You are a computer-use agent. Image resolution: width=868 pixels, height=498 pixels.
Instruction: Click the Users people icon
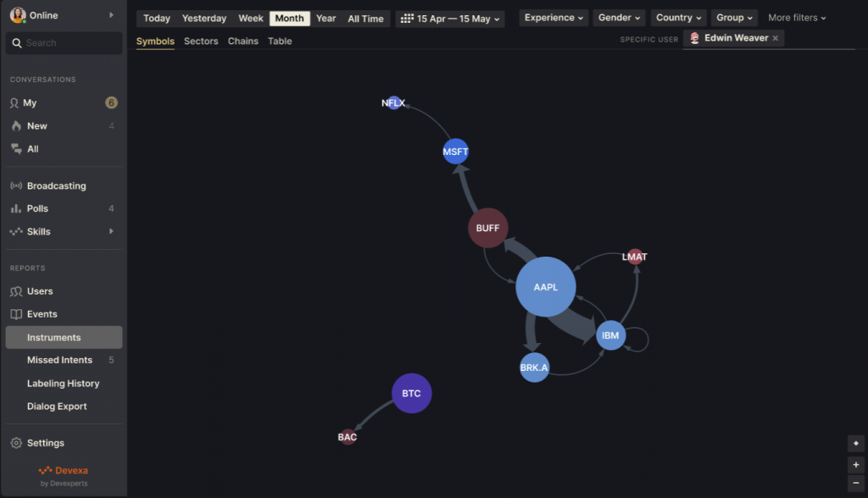(x=16, y=291)
